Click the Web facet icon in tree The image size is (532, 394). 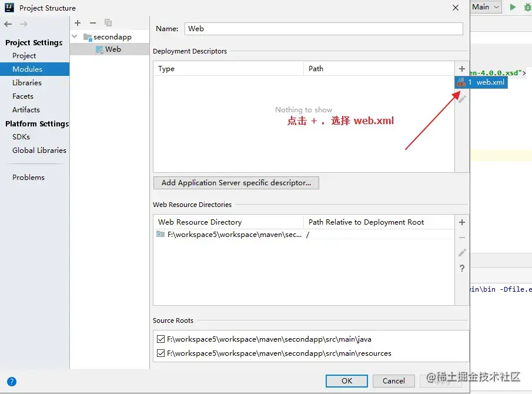coord(100,49)
